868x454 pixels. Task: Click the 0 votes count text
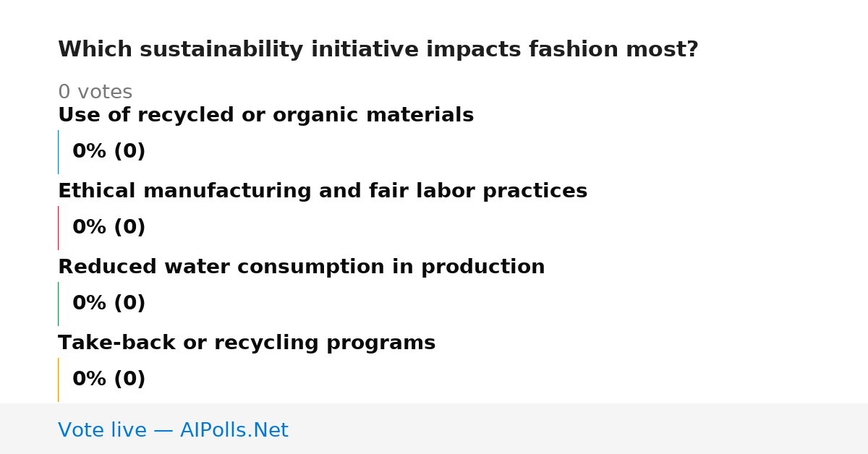(95, 93)
